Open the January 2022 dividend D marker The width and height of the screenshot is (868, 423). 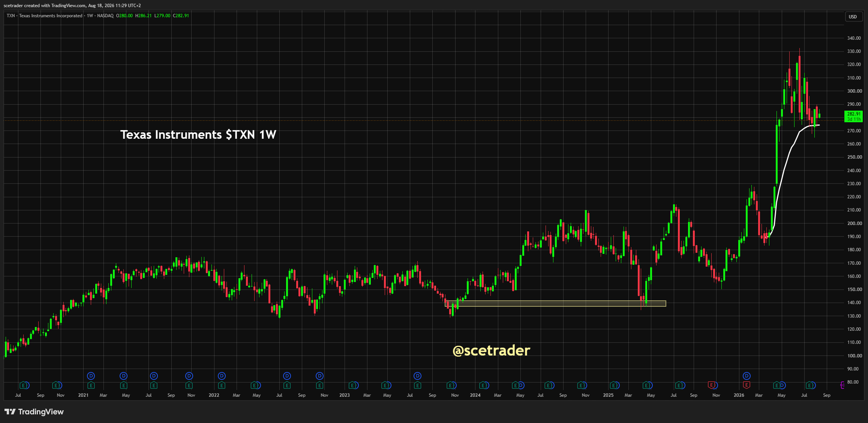pos(222,376)
